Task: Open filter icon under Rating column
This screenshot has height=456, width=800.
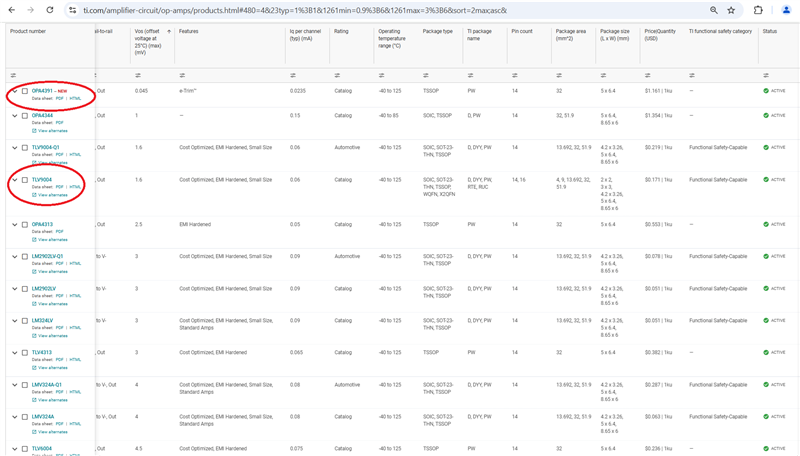Action: [x=337, y=75]
